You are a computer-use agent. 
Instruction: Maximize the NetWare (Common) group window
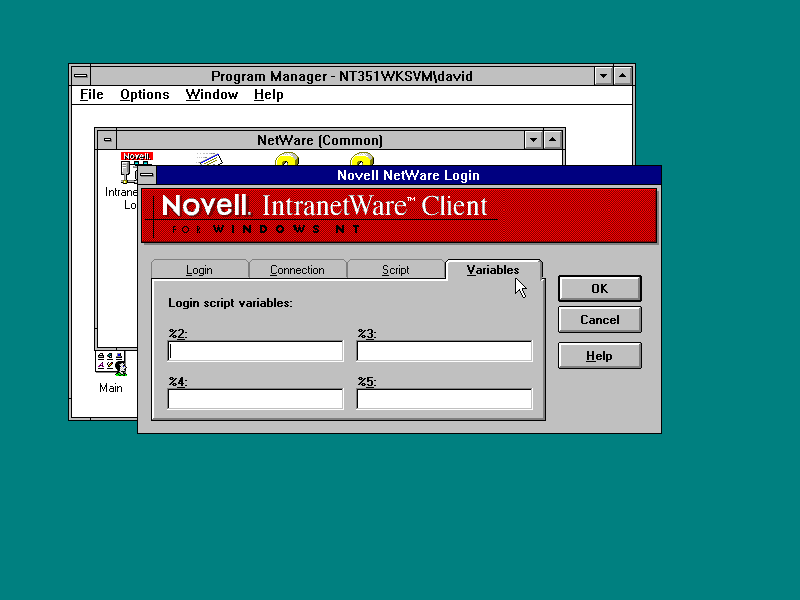tap(553, 140)
